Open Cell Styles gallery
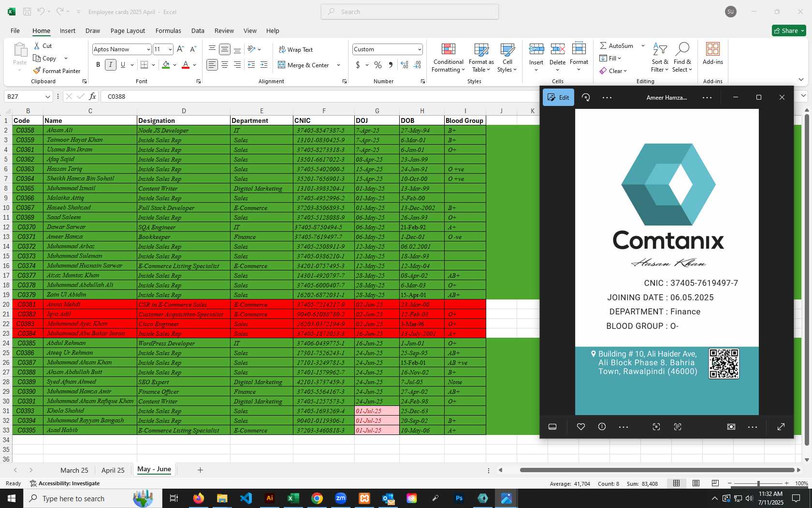Image resolution: width=812 pixels, height=508 pixels. pos(507,58)
